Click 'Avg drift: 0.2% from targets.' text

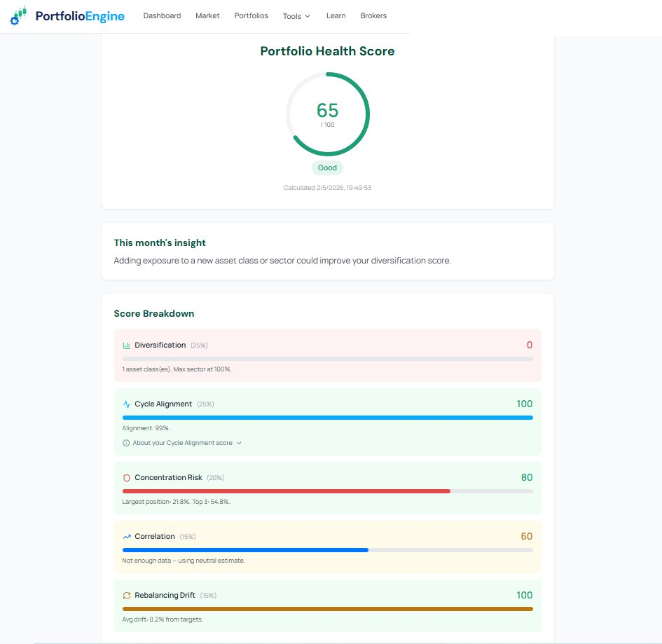(x=163, y=619)
